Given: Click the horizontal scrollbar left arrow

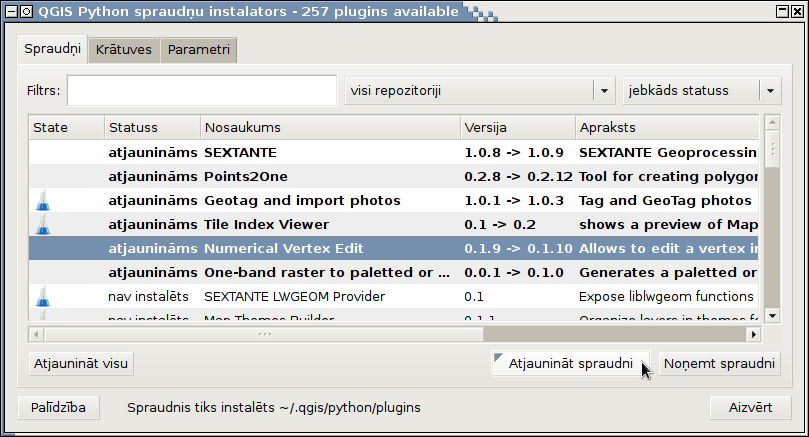Looking at the screenshot, I should [36, 334].
